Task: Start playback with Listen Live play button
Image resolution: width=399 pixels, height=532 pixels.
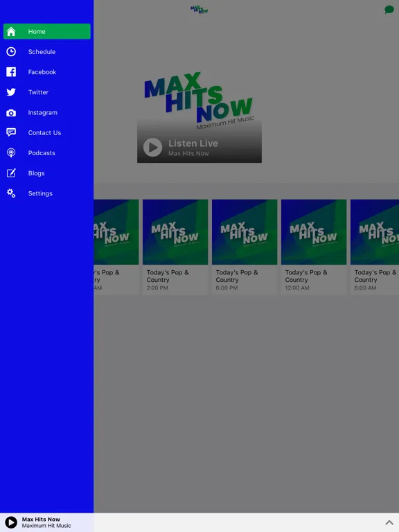Action: click(152, 148)
